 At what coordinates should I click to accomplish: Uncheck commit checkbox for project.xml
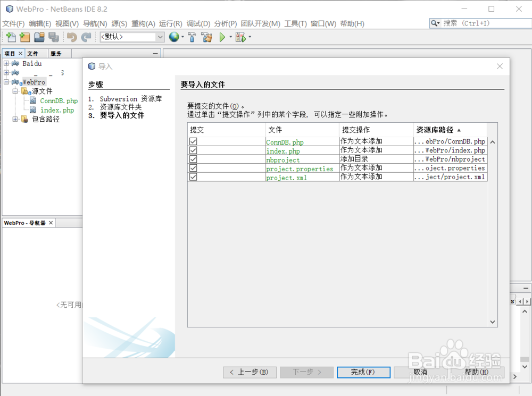tap(193, 176)
